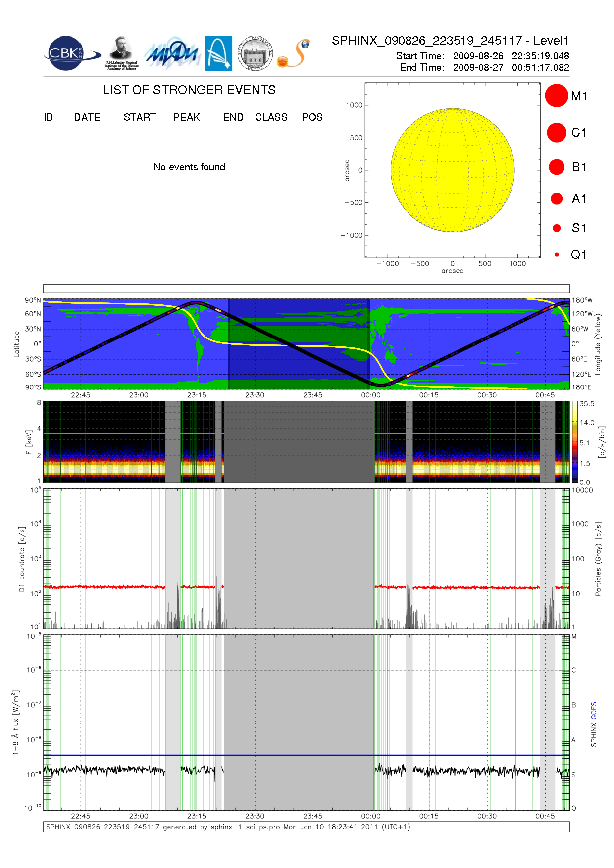The height and width of the screenshot is (868, 614).
Task: Click the small Q1 red legend dot
Action: [x=557, y=255]
